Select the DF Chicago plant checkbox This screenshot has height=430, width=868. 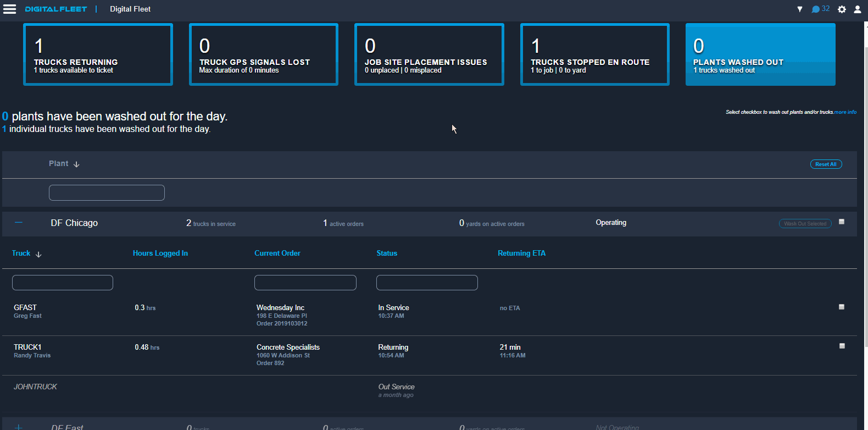pyautogui.click(x=842, y=222)
